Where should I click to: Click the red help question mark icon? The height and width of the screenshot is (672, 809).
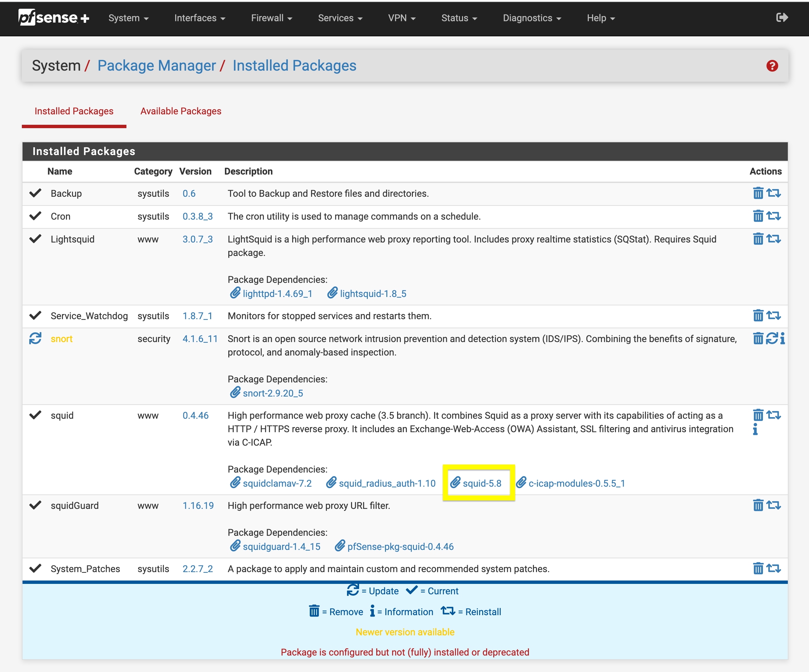click(x=772, y=66)
